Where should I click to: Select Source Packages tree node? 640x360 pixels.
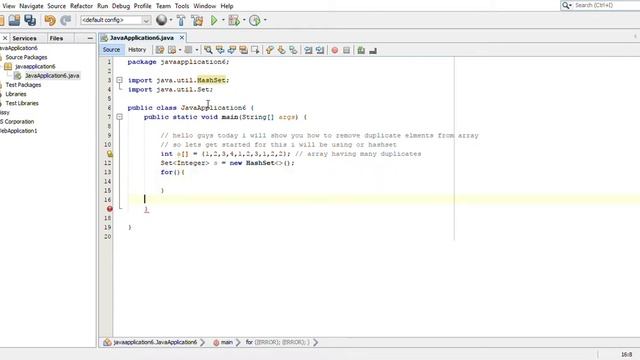click(x=26, y=57)
